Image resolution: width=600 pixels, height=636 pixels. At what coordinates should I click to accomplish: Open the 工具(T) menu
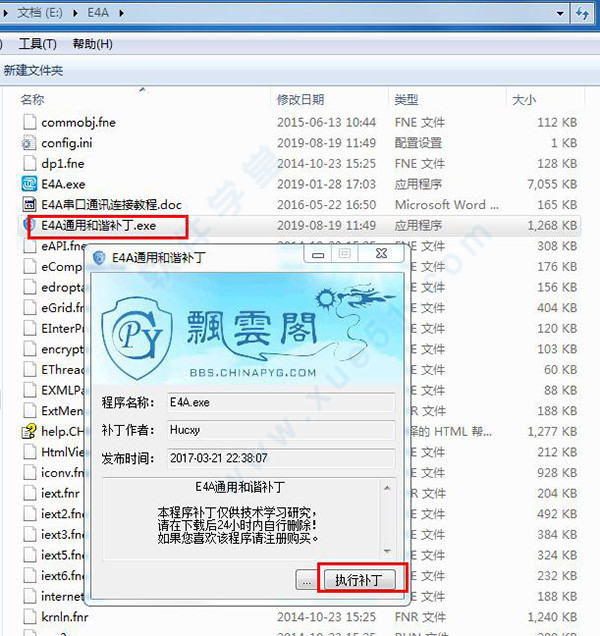tap(38, 44)
